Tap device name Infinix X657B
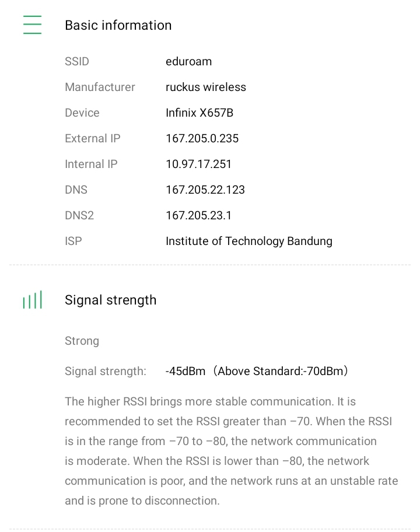The image size is (420, 532). point(199,113)
